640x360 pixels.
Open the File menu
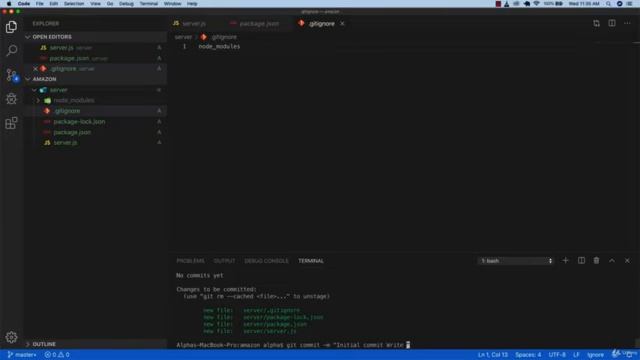(x=40, y=4)
